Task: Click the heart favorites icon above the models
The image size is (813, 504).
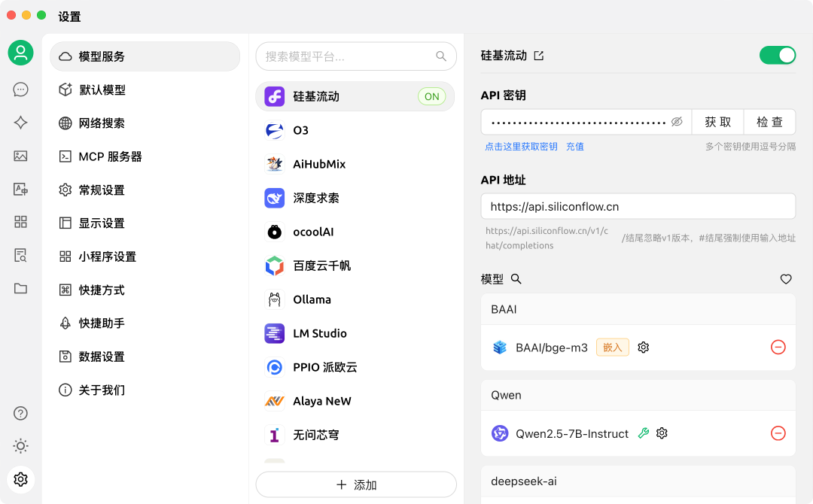Action: (x=786, y=279)
